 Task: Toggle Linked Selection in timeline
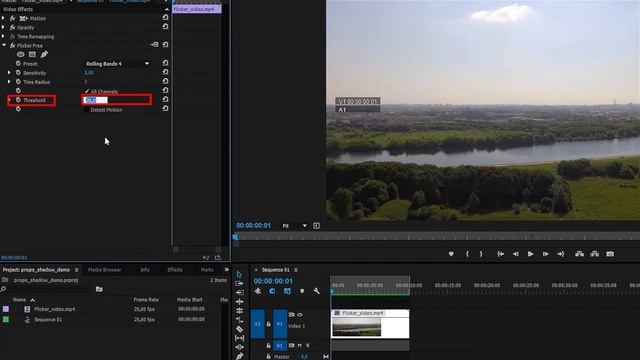287,291
